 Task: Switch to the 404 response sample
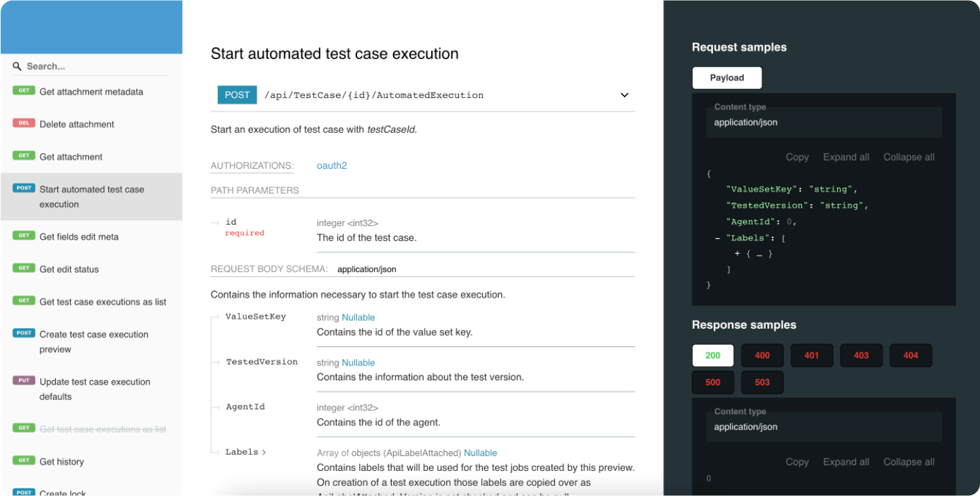[x=911, y=355]
